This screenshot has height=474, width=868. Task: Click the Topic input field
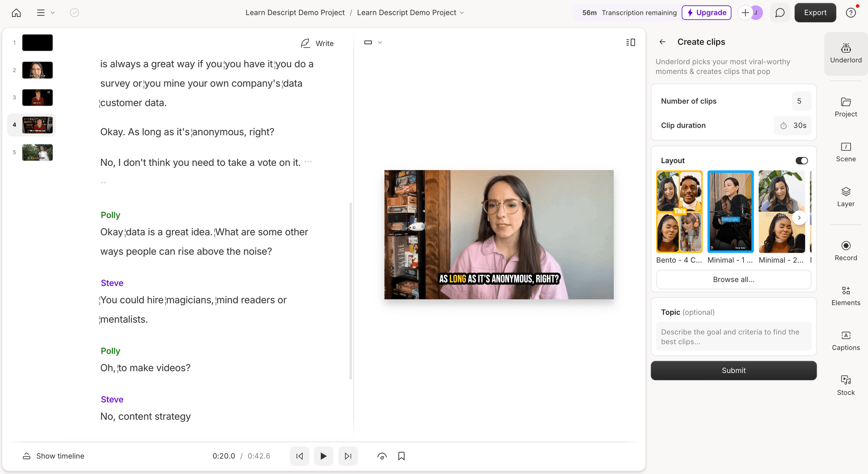coord(733,337)
